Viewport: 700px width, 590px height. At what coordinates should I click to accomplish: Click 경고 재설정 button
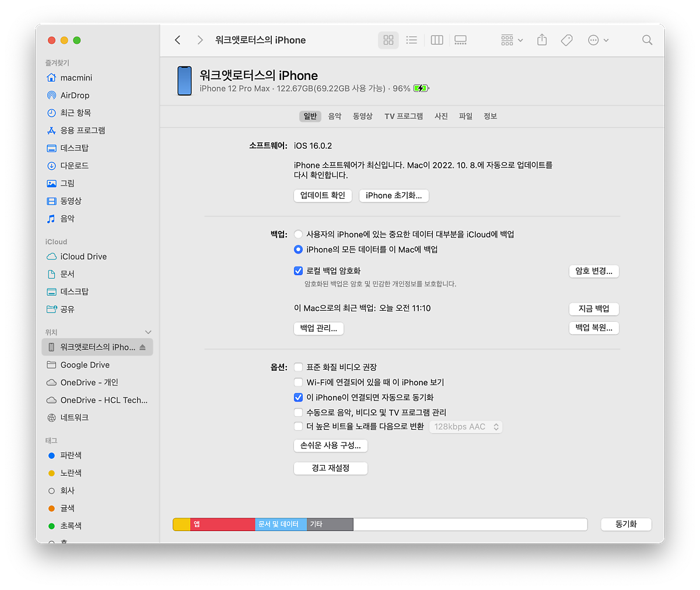point(331,468)
